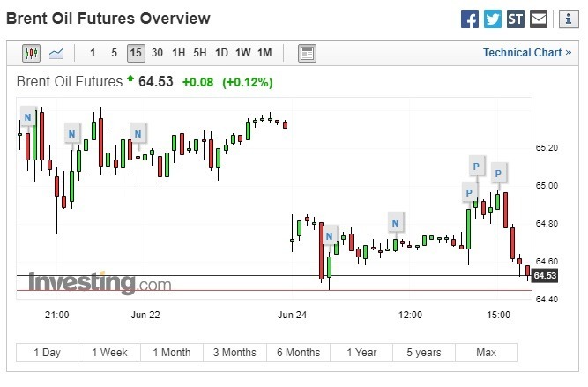Share chart on Facebook
The height and width of the screenshot is (387, 588).
pos(470,19)
